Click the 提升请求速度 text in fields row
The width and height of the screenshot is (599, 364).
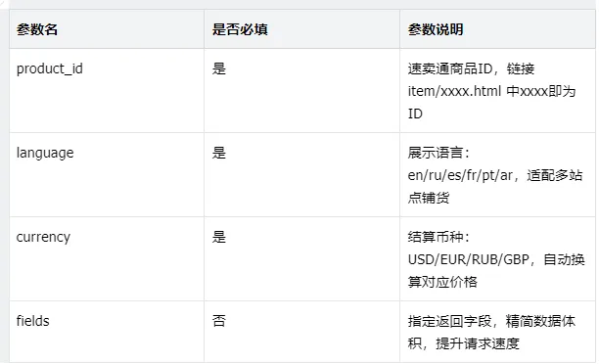(478, 343)
